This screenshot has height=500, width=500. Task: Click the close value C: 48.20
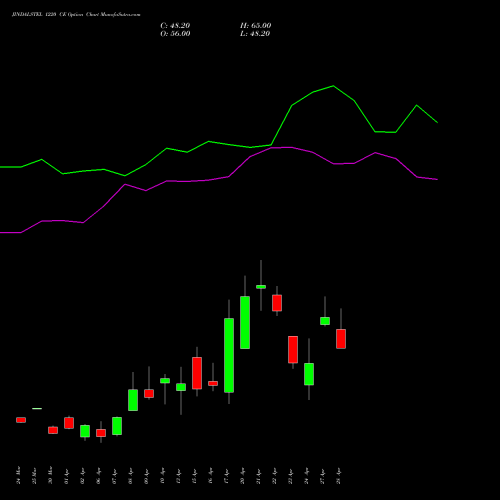(x=175, y=26)
